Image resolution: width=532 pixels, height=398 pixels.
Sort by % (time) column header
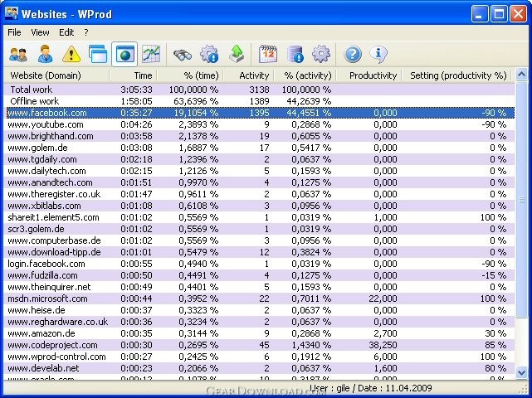[x=190, y=75]
